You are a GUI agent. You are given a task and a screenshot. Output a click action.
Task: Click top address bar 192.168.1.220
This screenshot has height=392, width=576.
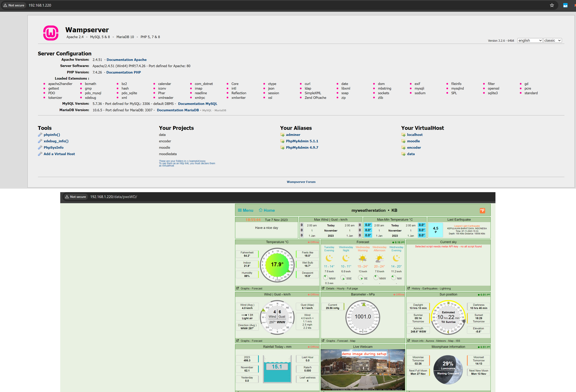(40, 5)
